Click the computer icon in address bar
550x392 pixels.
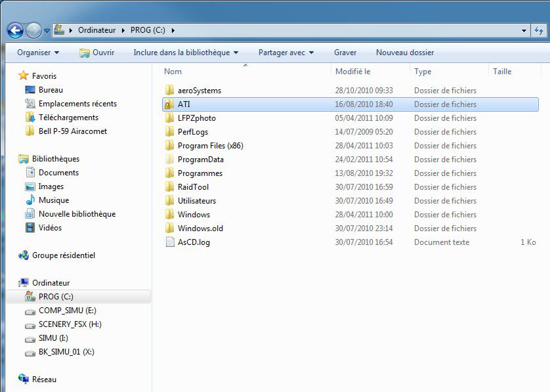[59, 30]
